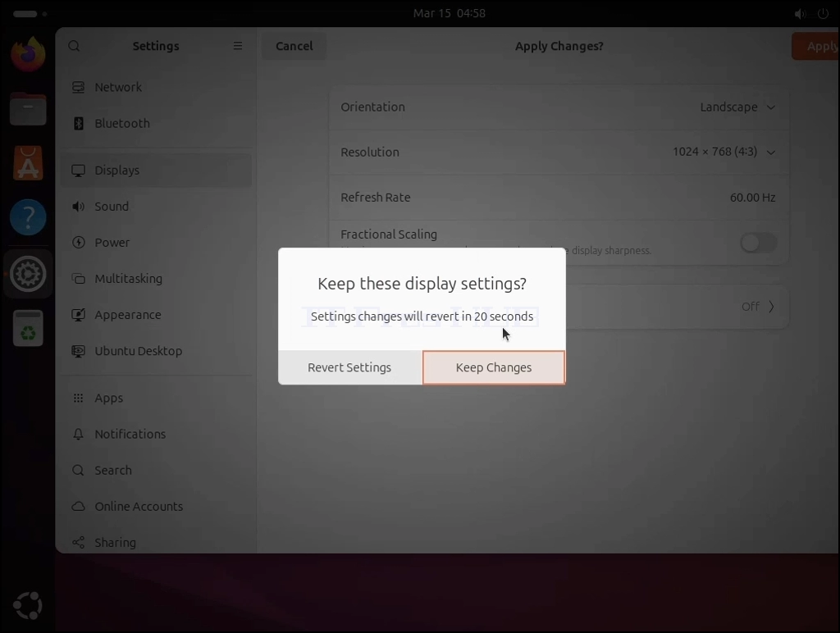The image size is (840, 633).
Task: Select Multitasking in the sidebar
Action: 156,279
